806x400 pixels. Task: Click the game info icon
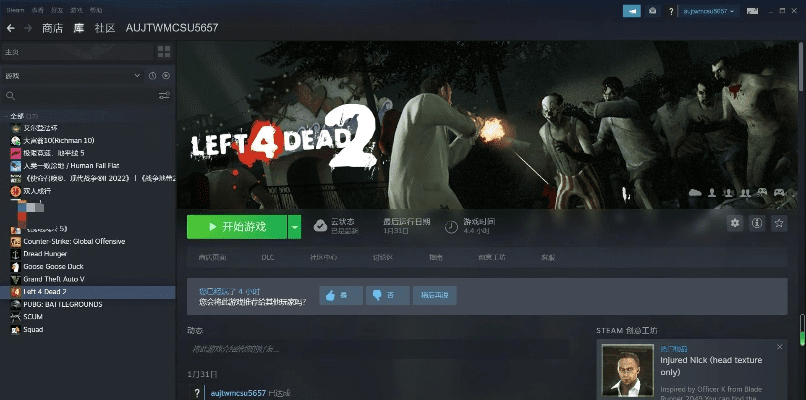[x=757, y=223]
